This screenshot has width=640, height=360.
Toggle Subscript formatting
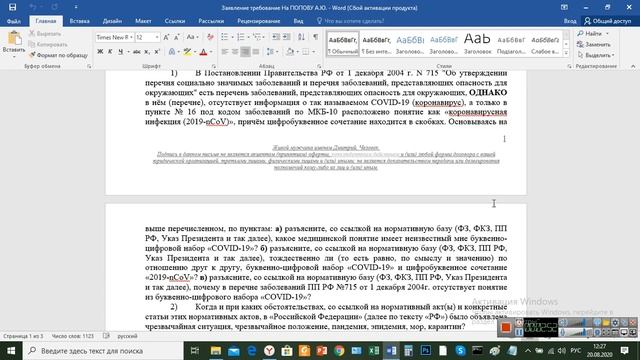(147, 52)
